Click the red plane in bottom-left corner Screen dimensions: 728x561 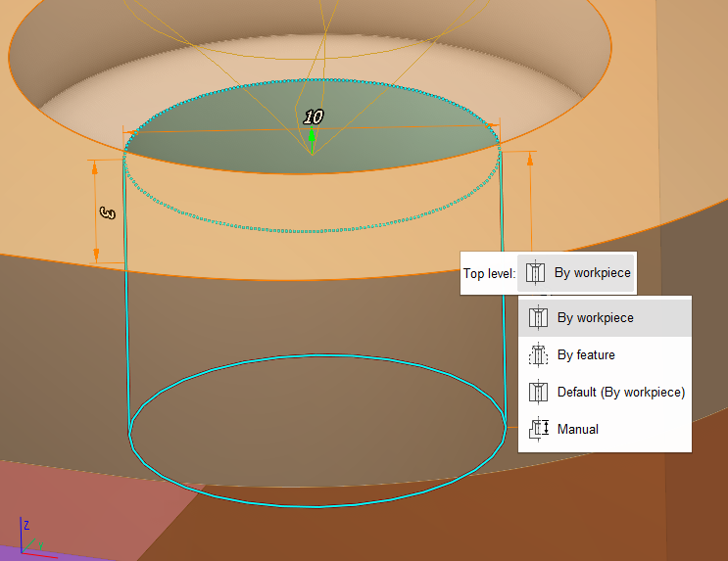coord(78,499)
